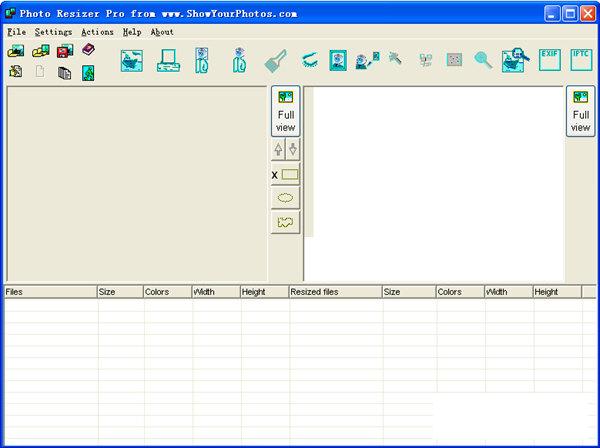Screen dimensions: 600x448
Task: Click the magic wand toolbar icon
Action: pos(396,60)
